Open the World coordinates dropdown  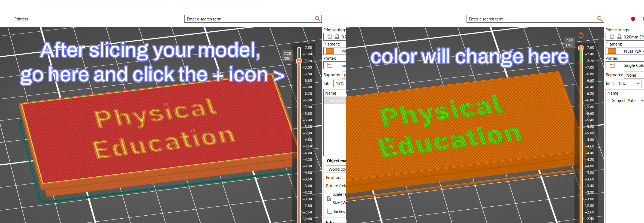pyautogui.click(x=336, y=169)
